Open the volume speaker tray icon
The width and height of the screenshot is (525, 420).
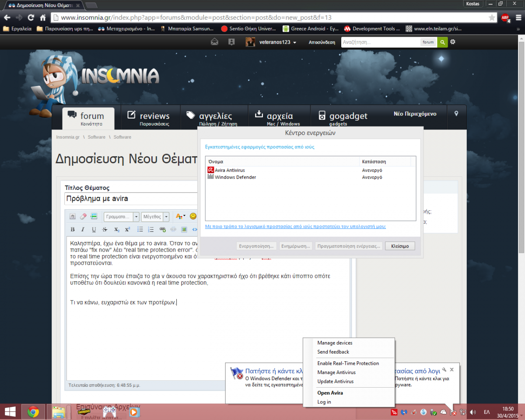[472, 412]
